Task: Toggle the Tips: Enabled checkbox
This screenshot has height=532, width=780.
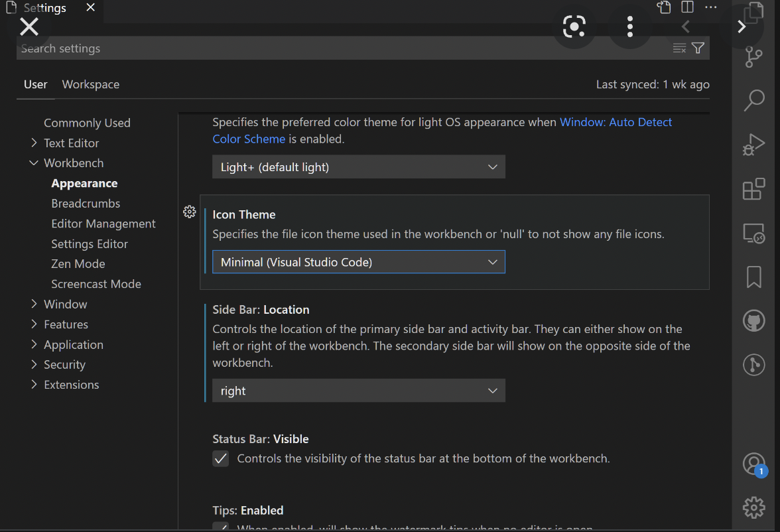Action: pos(220,528)
